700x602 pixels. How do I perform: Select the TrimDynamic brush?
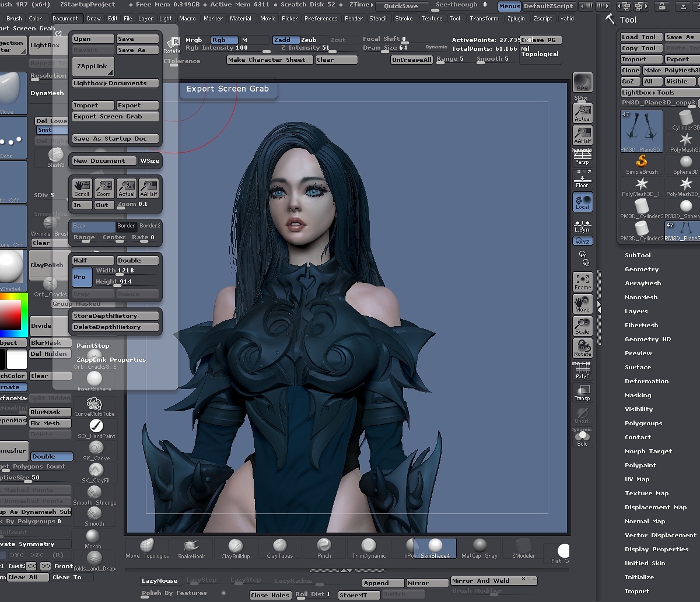click(369, 548)
